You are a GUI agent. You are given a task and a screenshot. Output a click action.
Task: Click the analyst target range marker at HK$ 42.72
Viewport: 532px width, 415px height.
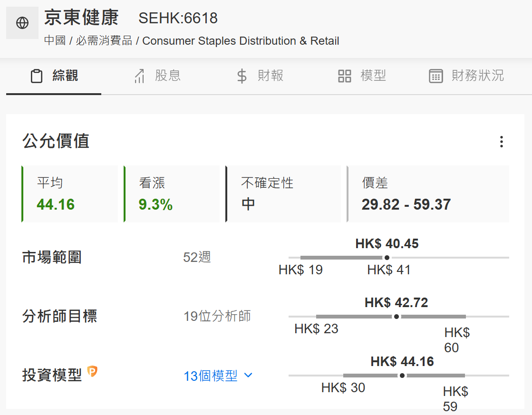397,317
